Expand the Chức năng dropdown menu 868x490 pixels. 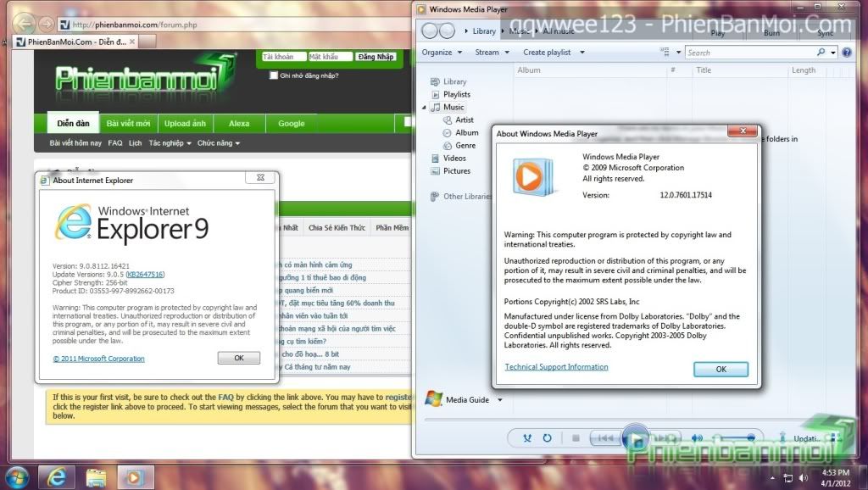point(219,143)
